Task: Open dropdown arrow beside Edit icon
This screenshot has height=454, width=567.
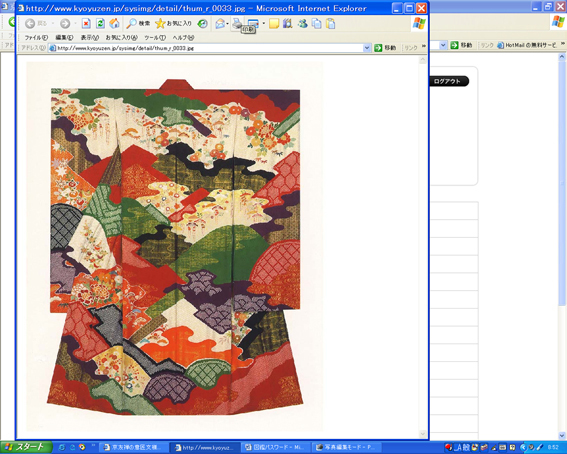Action: 264,23
